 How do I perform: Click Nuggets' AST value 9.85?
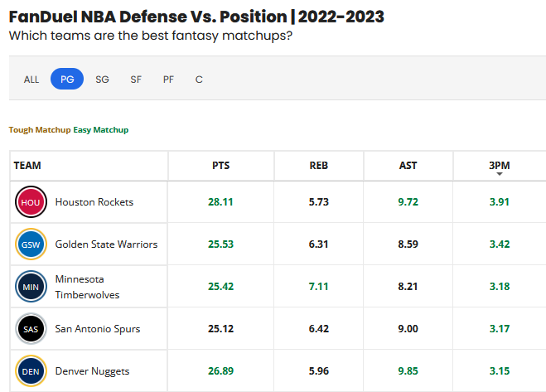click(x=408, y=371)
